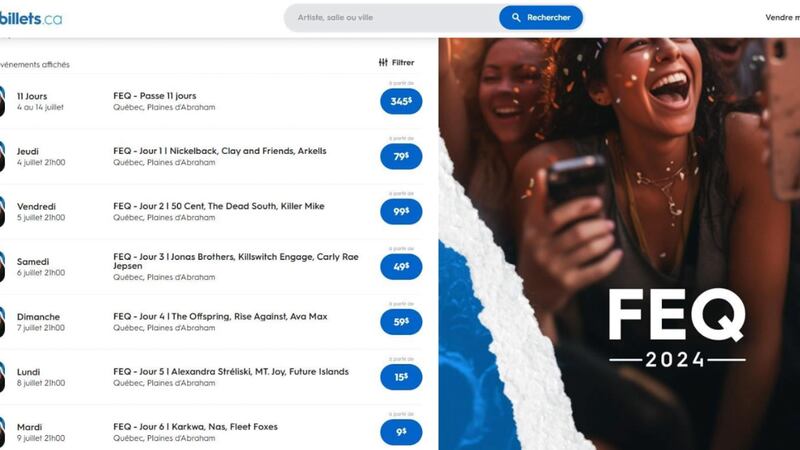The height and width of the screenshot is (450, 800).
Task: Click the magnifying glass search icon
Action: coord(516,17)
